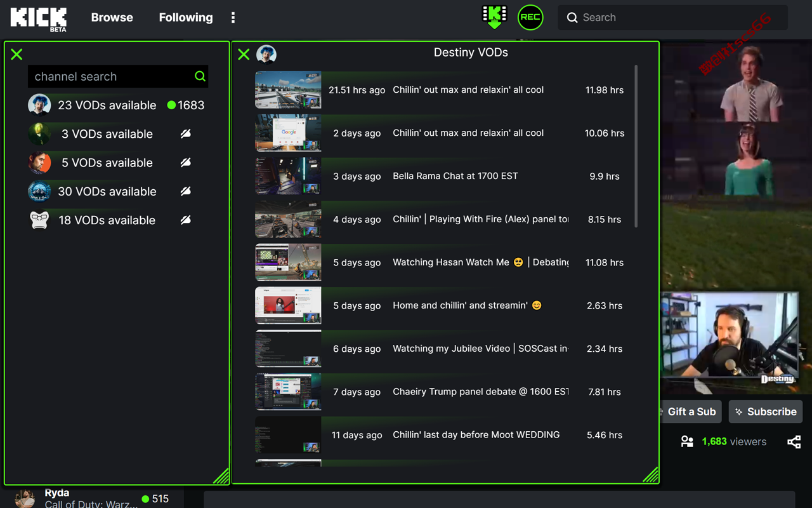Viewport: 812px width, 508px height.
Task: Click '5 VODs available' text
Action: [x=107, y=163]
